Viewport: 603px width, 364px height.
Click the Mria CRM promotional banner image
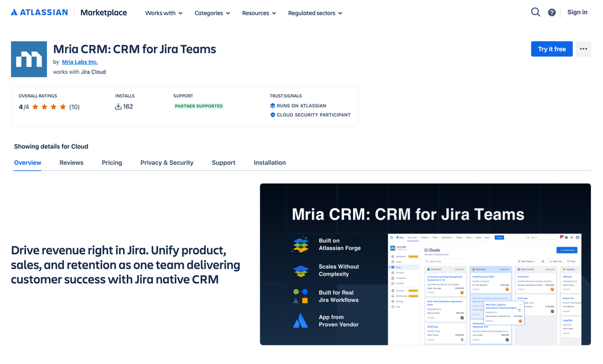point(425,264)
